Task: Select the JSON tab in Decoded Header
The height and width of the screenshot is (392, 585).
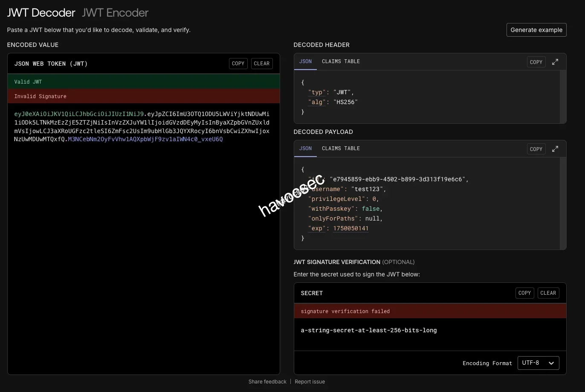Action: tap(305, 61)
